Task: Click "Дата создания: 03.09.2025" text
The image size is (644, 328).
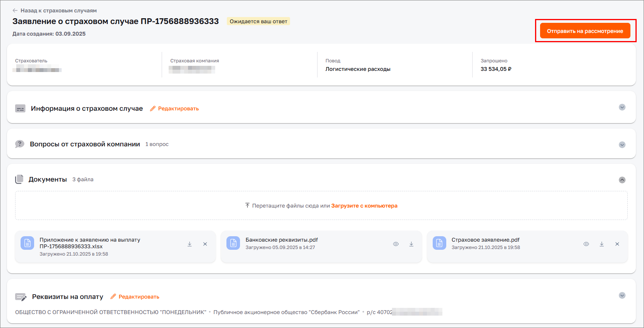Action: 49,34
